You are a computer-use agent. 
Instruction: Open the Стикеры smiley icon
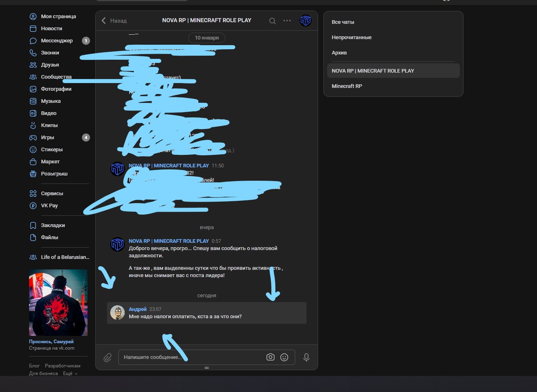[x=33, y=150]
